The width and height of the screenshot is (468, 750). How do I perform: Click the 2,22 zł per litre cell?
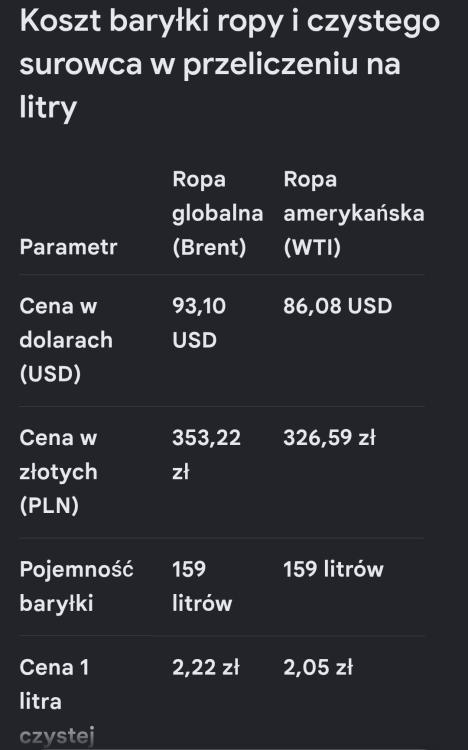(205, 667)
